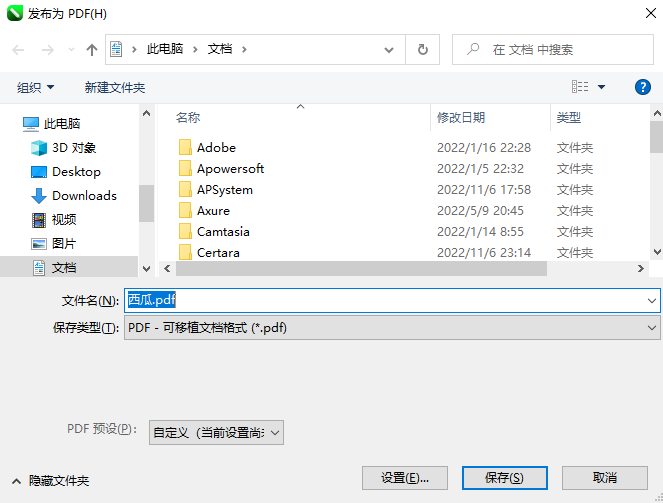Screen dimensions: 663x503
Task: Select the Axure folder
Action: coord(213,210)
